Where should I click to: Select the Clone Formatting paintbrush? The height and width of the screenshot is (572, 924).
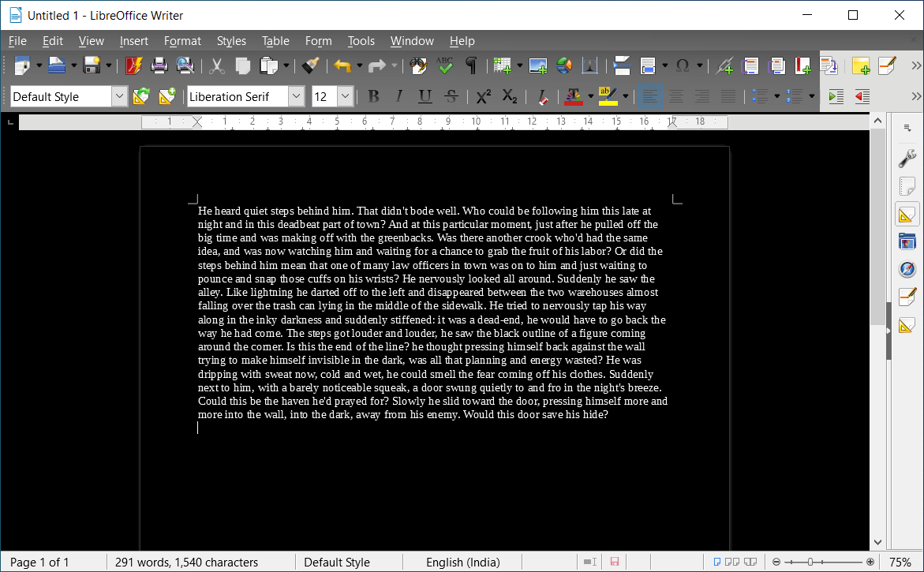[311, 65]
